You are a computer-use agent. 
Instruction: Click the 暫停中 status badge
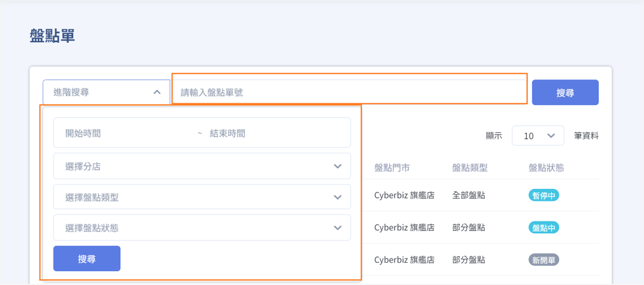coord(544,195)
